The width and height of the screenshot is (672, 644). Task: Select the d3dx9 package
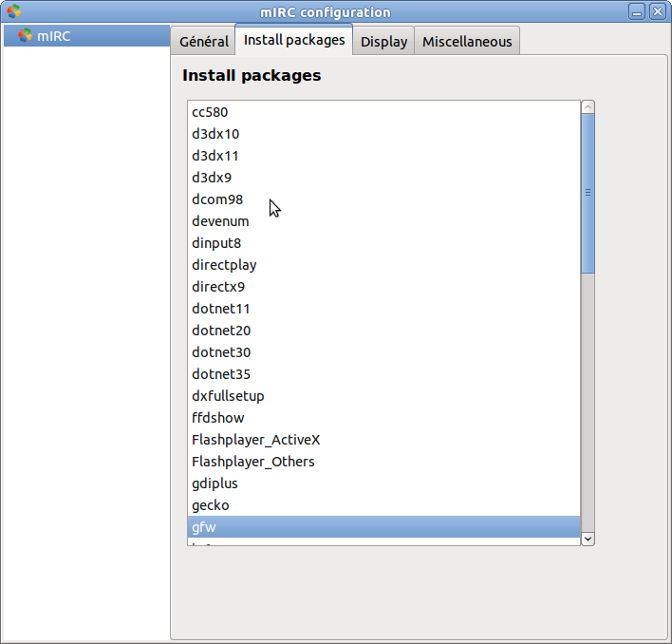point(383,178)
